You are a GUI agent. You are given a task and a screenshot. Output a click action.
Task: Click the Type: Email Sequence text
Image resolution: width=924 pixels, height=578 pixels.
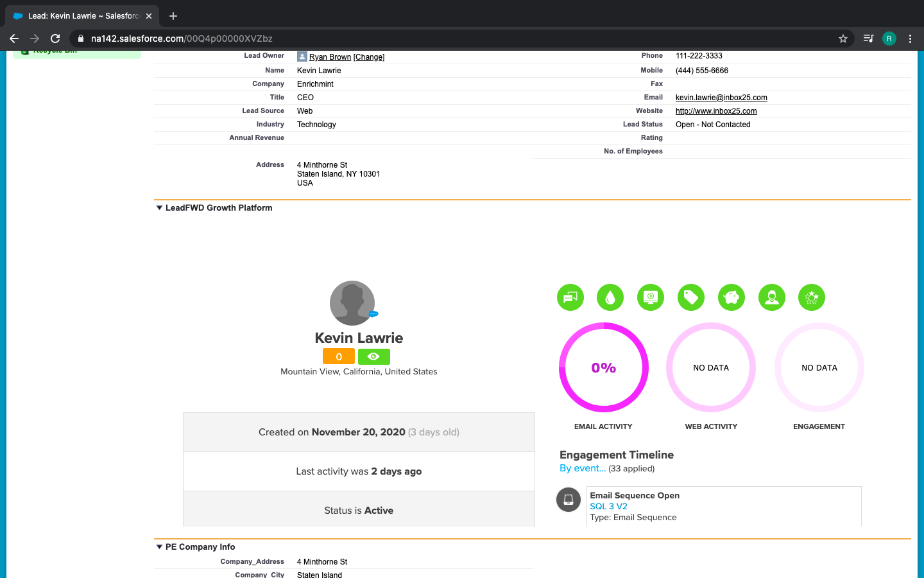click(633, 517)
